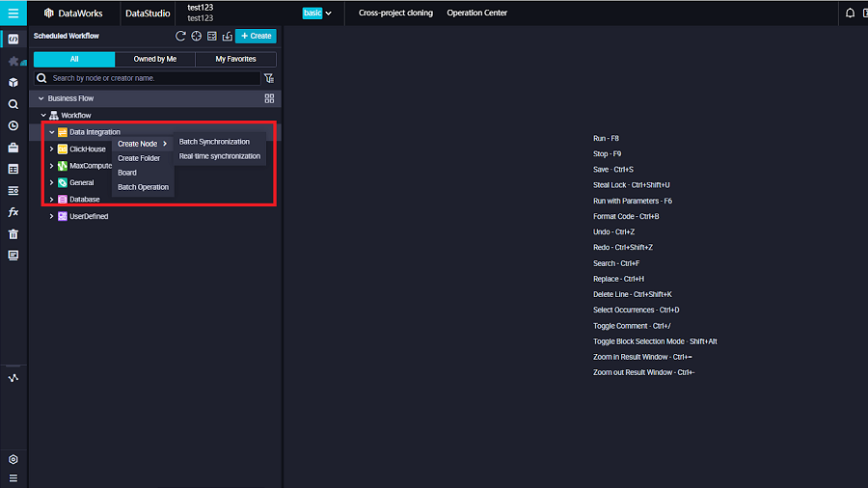
Task: Open the clock history icon in left sidebar
Action: (x=14, y=125)
